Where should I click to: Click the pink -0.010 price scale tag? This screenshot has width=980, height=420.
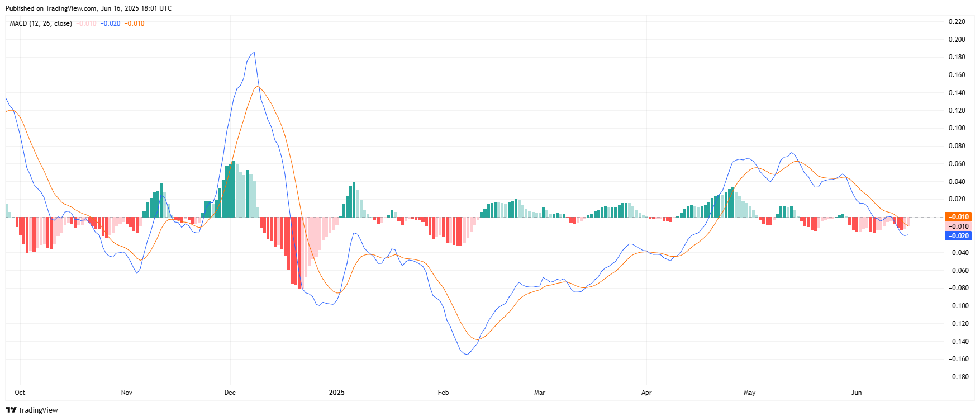point(959,226)
